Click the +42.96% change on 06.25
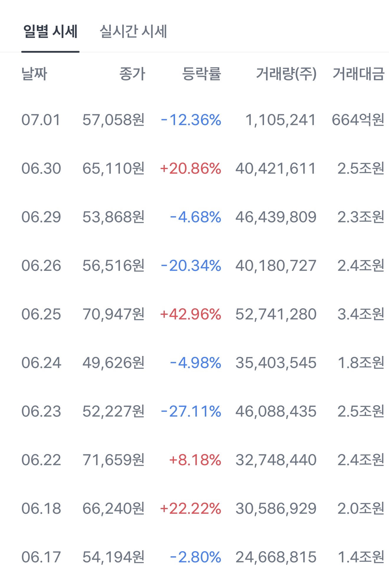The width and height of the screenshot is (389, 588). click(190, 314)
